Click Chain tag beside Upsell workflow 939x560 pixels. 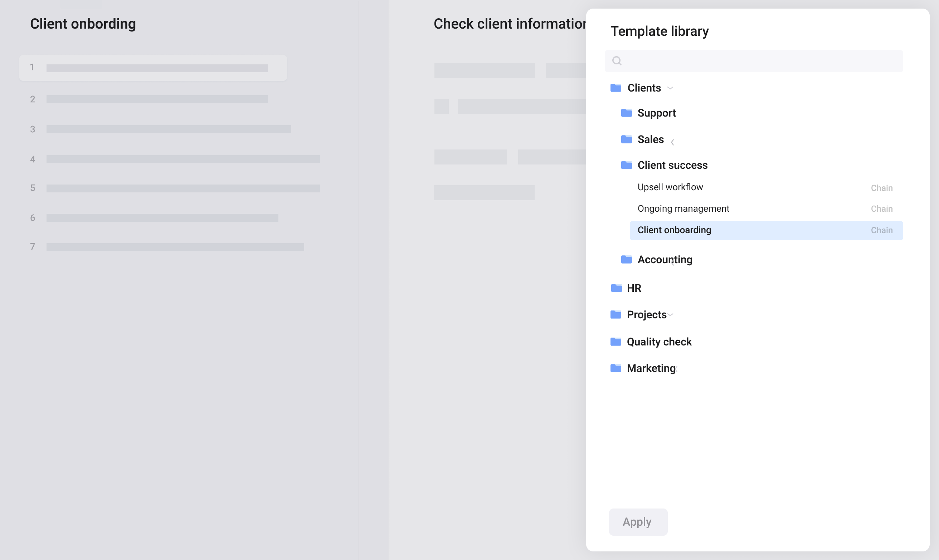click(x=882, y=188)
